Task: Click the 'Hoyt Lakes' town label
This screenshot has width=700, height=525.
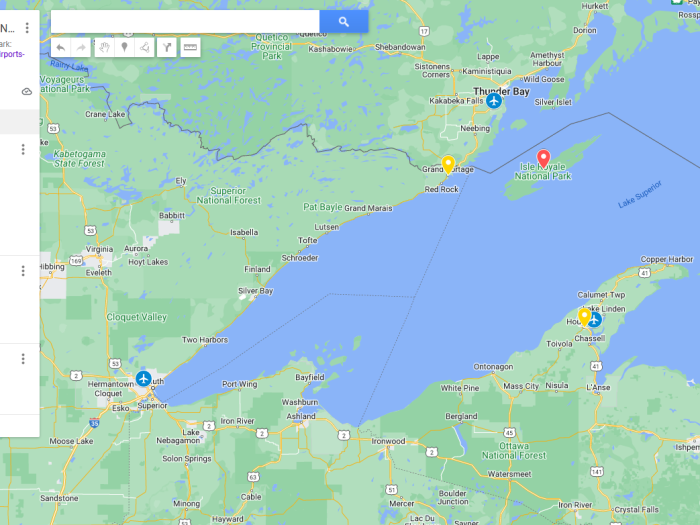Action: pyautogui.click(x=148, y=262)
